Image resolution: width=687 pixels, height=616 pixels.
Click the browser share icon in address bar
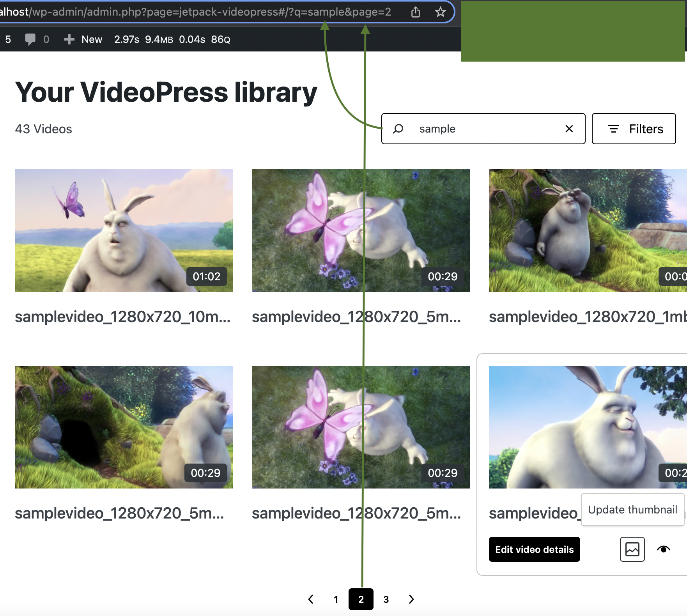[416, 12]
